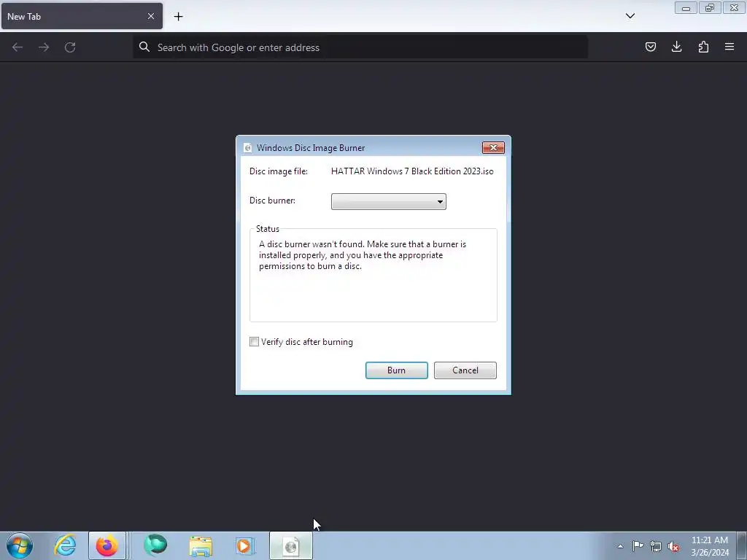Viewport: 747px width, 560px height.
Task: Open the network status tray icon
Action: [x=656, y=546]
